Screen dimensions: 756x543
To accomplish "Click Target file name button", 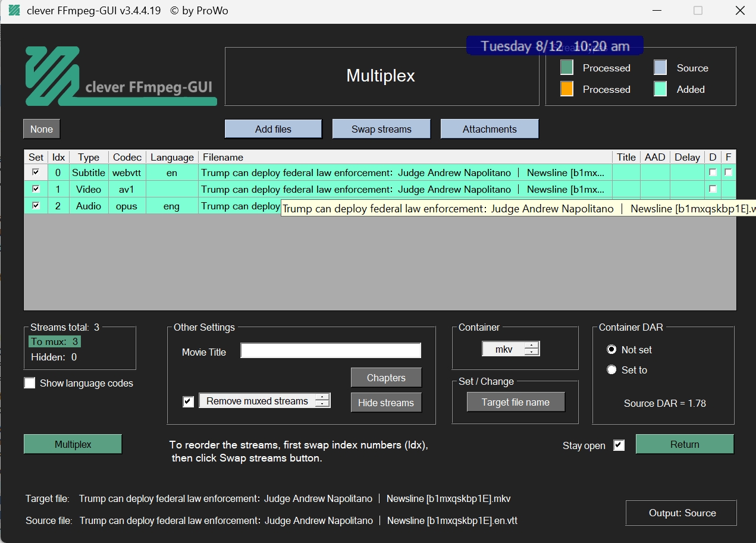I will coord(516,402).
